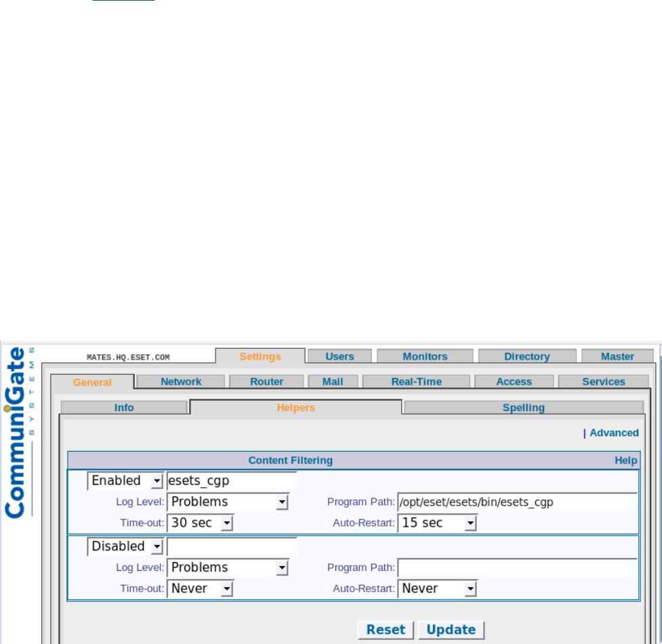
Task: Click the empty Program Path field
Action: pos(517,567)
